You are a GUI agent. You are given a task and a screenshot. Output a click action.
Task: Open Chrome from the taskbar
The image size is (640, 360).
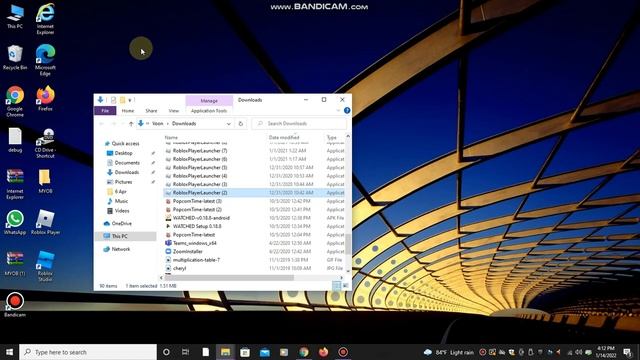[304, 352]
